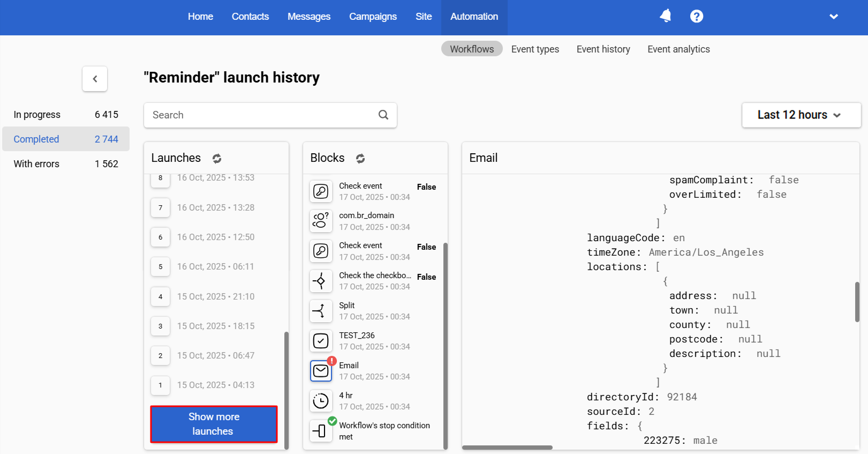Select the first Check event block icon
This screenshot has width=868, height=454.
(321, 191)
